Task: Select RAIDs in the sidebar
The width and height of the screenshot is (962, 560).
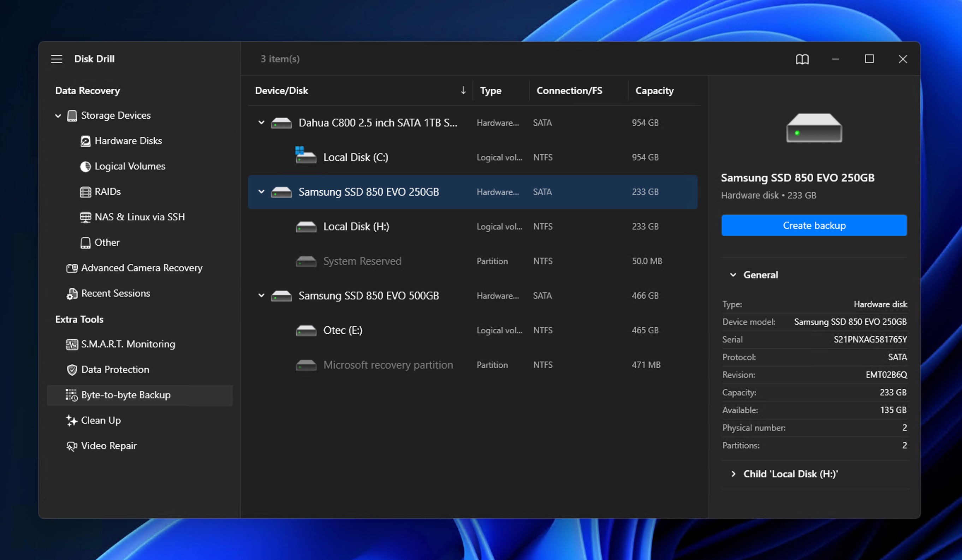Action: tap(108, 192)
